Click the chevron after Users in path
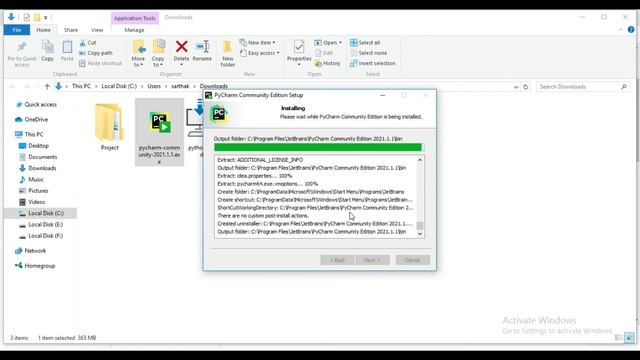This screenshot has height=360, width=640. pyautogui.click(x=166, y=87)
